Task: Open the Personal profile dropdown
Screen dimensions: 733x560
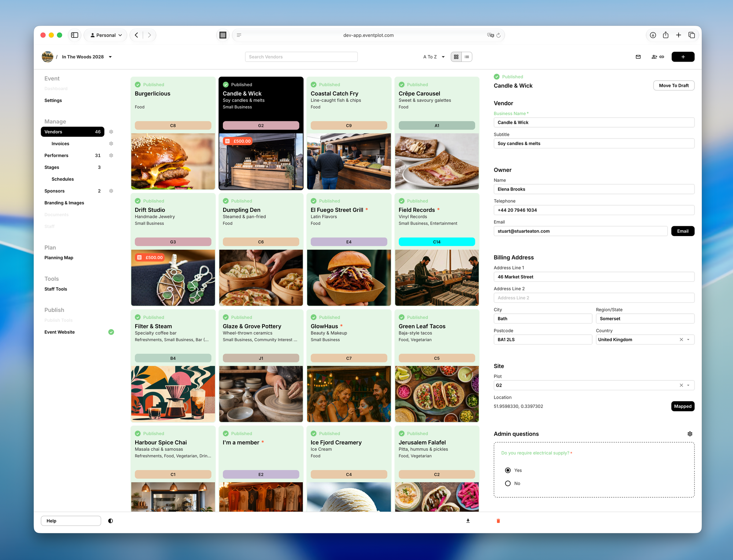Action: click(x=106, y=35)
